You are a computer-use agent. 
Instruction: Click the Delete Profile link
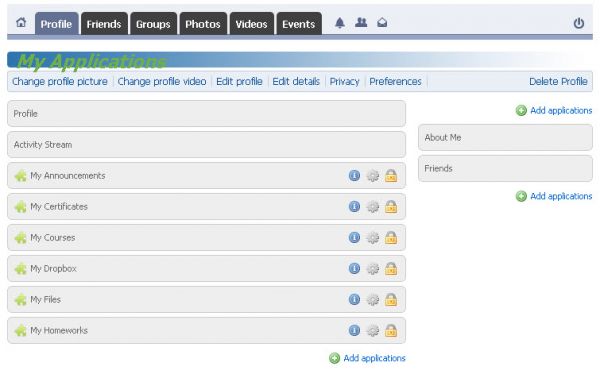(x=558, y=82)
